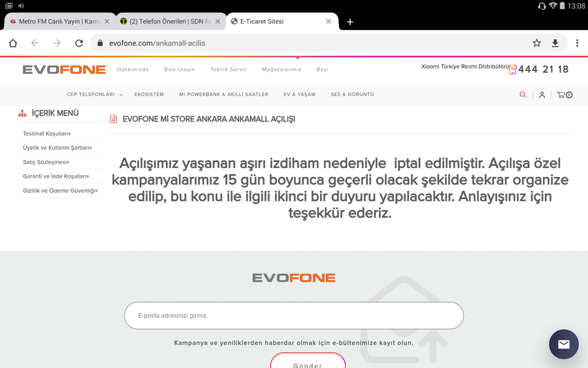
Task: Click the browser forward arrow
Action: pos(57,43)
